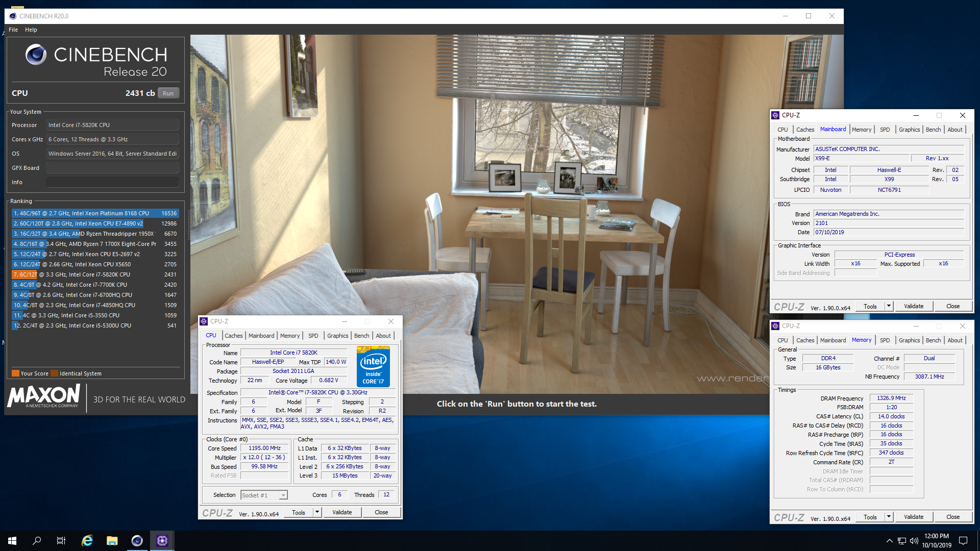Switch to Cinebench taskbar icon
This screenshot has height=551, width=980.
click(137, 540)
